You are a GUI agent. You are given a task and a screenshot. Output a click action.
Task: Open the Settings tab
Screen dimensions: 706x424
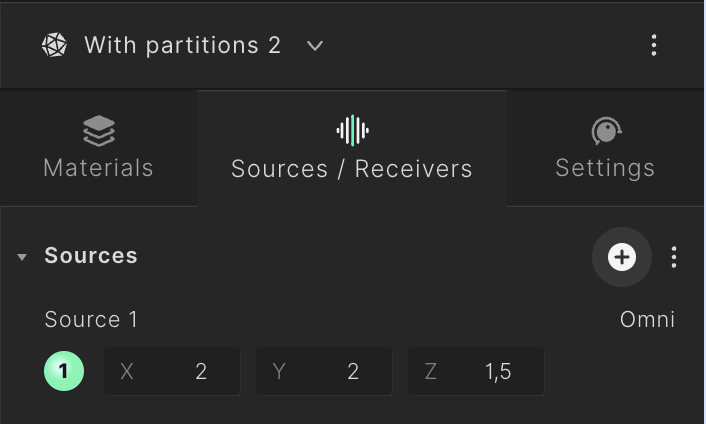(x=605, y=149)
